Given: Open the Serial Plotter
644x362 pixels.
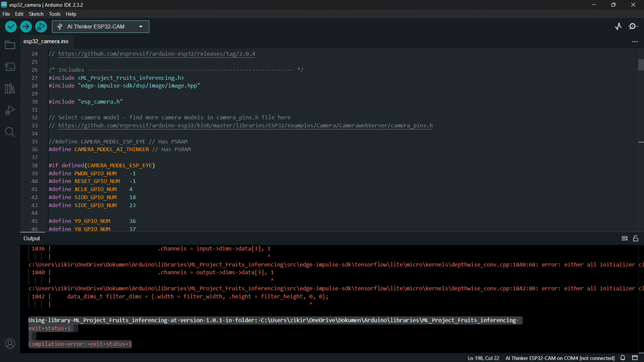Looking at the screenshot, I should click(x=618, y=27).
